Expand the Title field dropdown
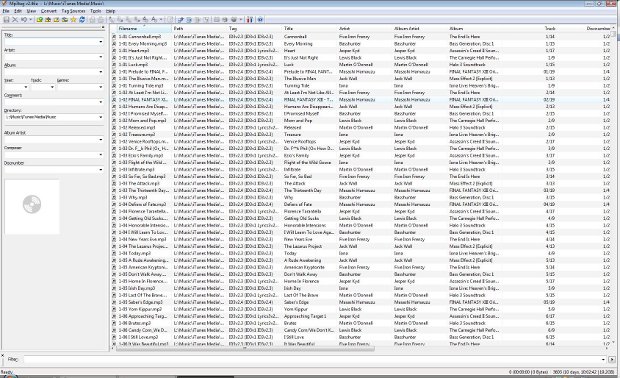The width and height of the screenshot is (620, 378). (100, 42)
